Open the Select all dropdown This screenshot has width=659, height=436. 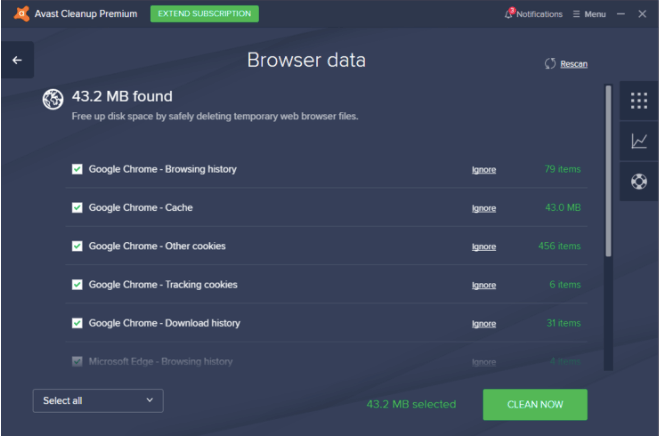tap(98, 401)
